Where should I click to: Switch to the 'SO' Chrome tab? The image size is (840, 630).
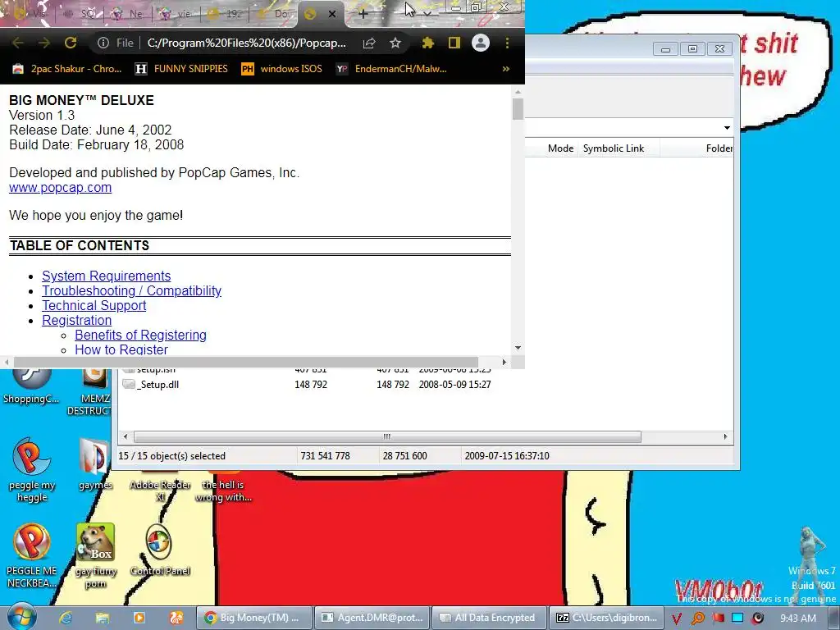[81, 13]
